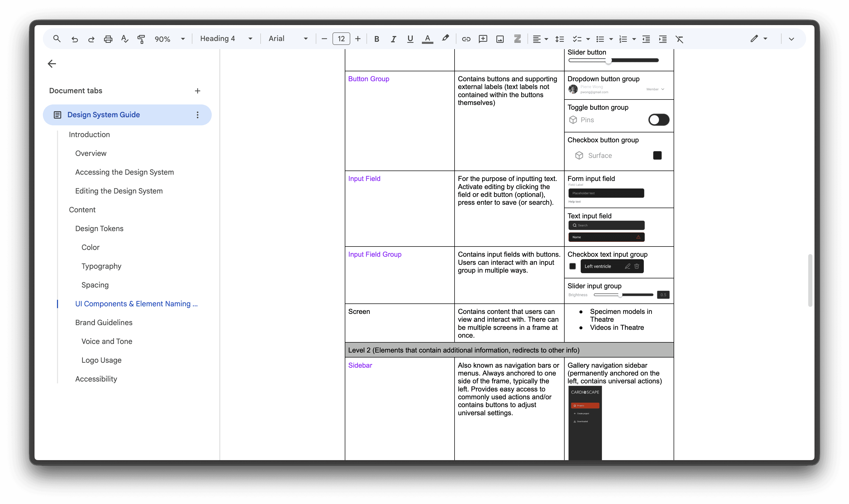
Task: Click the highlight color pen icon
Action: pos(445,38)
